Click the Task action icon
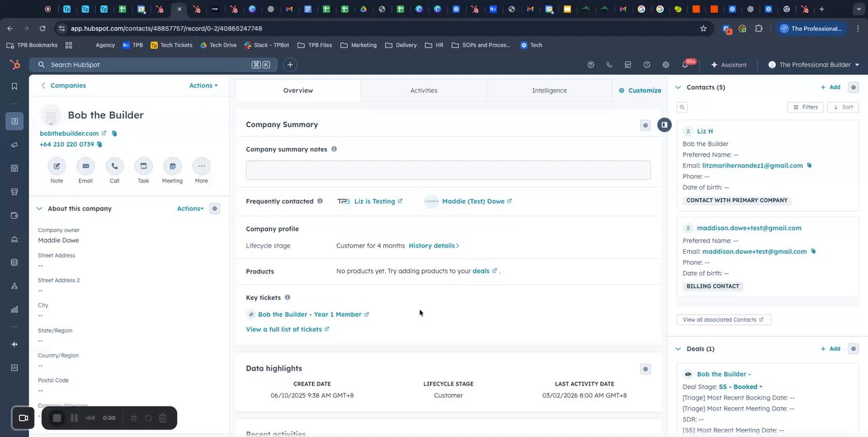Viewport: 868px width, 437px height. pyautogui.click(x=143, y=166)
